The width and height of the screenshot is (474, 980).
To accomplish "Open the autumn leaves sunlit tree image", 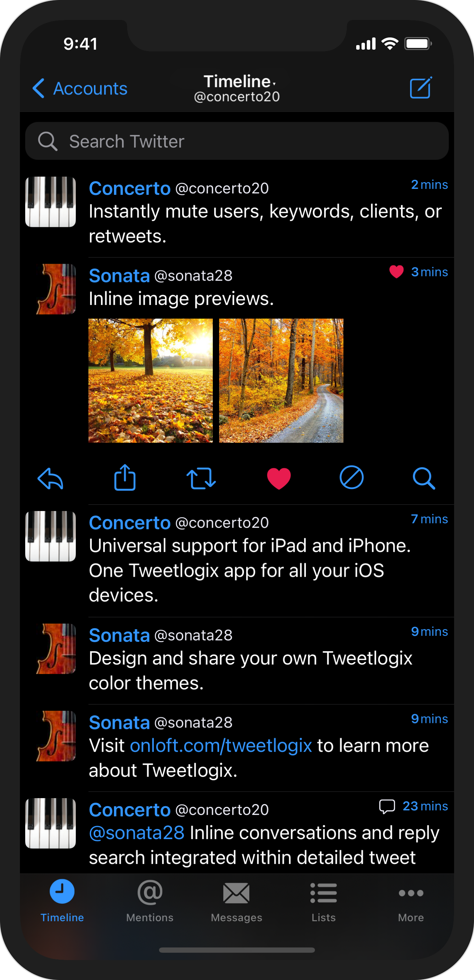I will click(x=151, y=381).
